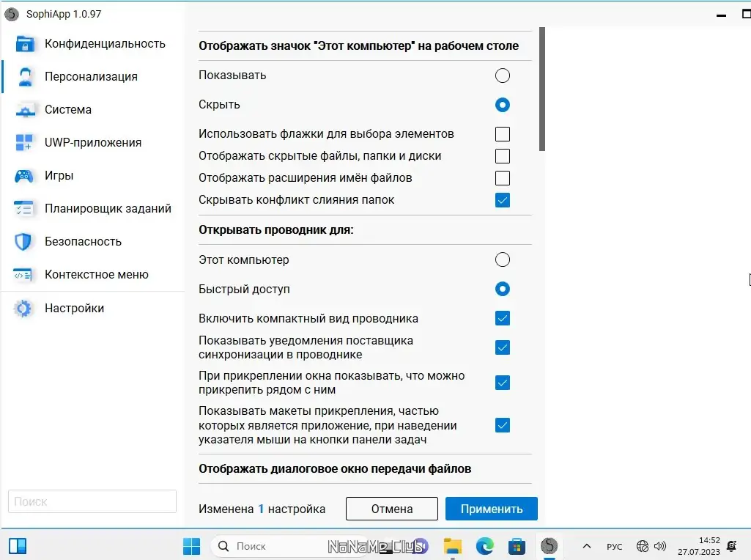Disable компактный вид проводника
The image size is (751, 560).
[502, 318]
